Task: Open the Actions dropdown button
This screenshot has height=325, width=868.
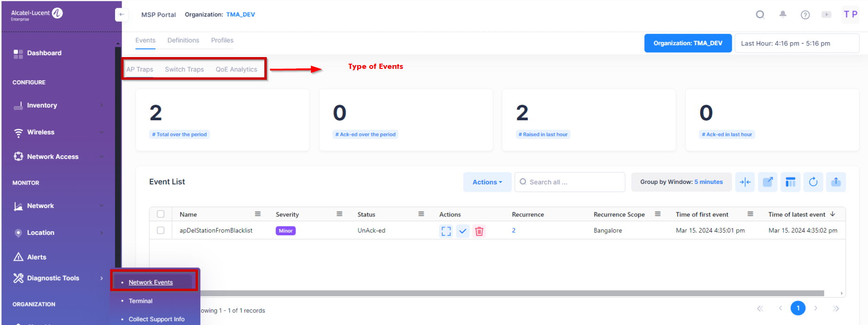Action: tap(487, 182)
